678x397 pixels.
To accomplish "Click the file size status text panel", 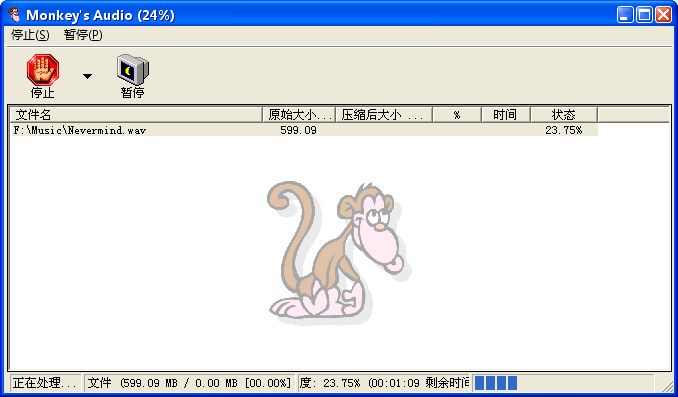I will (x=189, y=383).
